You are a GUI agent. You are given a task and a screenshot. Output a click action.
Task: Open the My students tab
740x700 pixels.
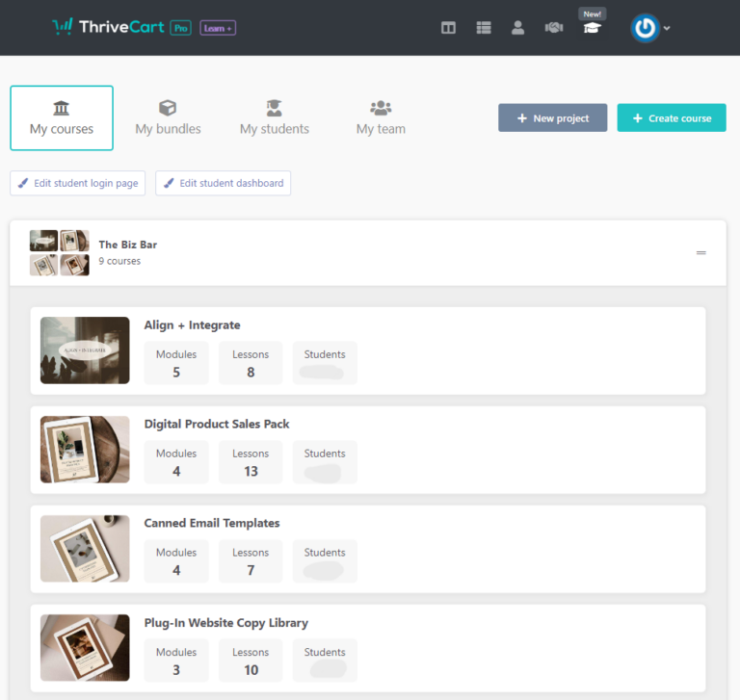275,117
